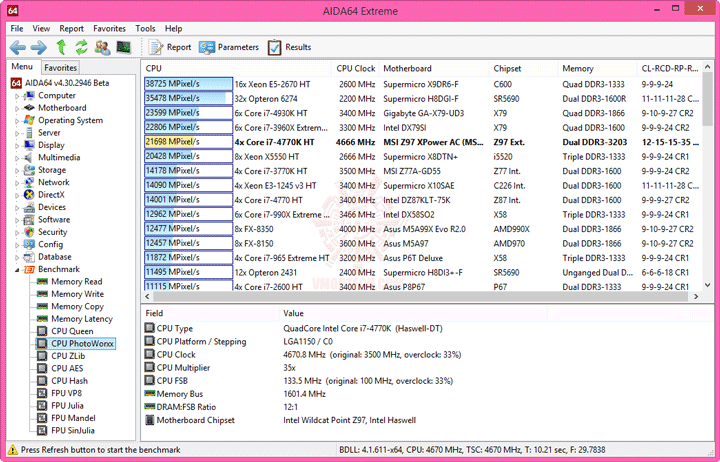Select the Storage icon in tree
Screen dimensions: 720x462
(x=29, y=170)
